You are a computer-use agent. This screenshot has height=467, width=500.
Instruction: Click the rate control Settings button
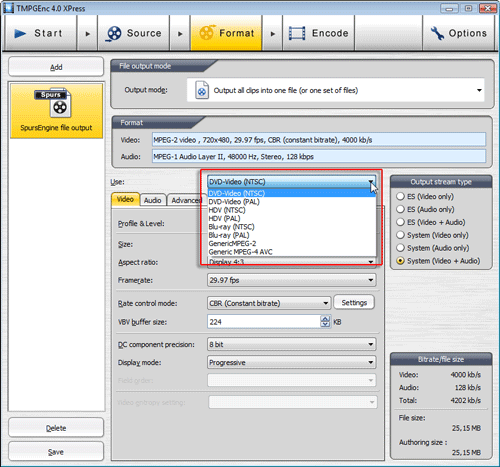tap(354, 303)
